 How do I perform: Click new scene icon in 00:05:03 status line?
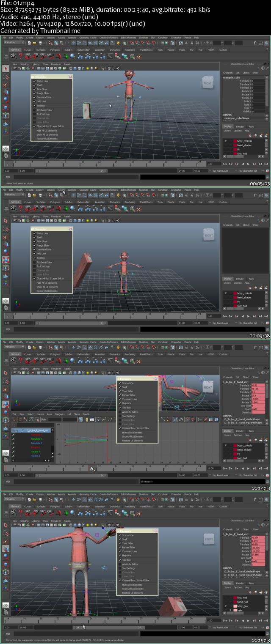click(x=29, y=43)
